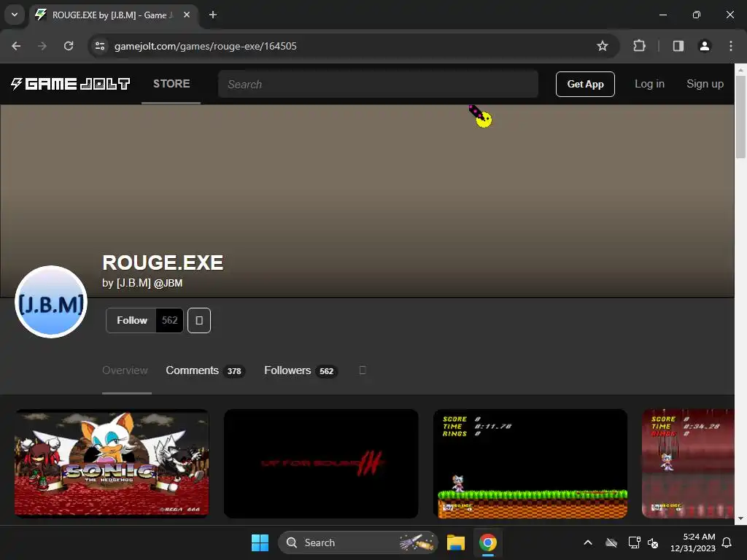Open the notifications bell icon
This screenshot has width=747, height=560.
pos(727,542)
